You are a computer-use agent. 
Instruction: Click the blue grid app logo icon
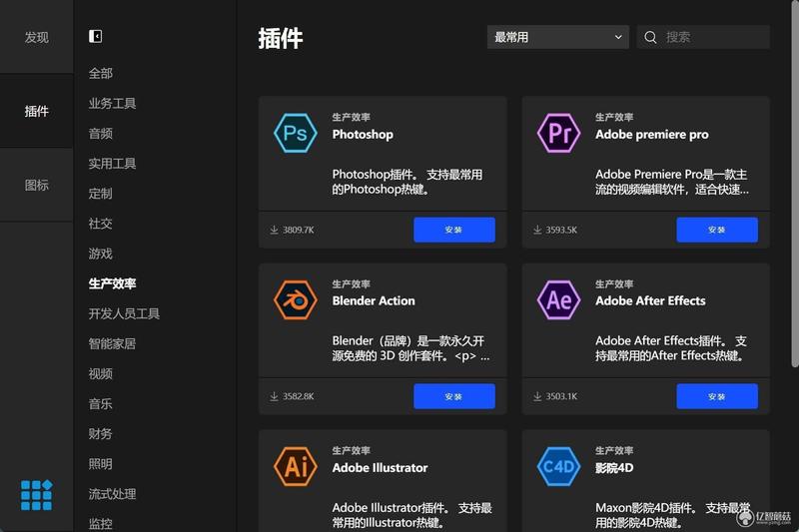click(x=36, y=495)
